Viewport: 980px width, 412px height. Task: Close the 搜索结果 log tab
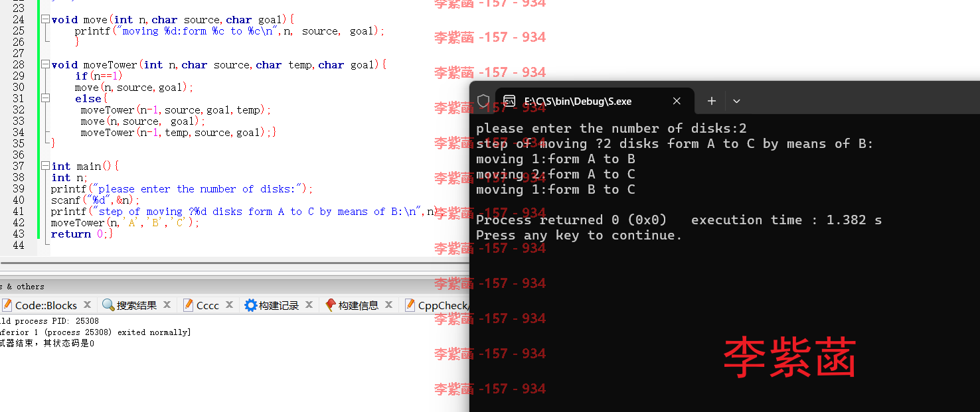tap(167, 305)
